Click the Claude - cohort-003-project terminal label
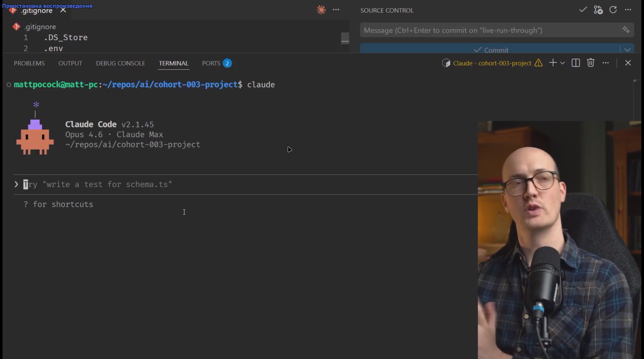The height and width of the screenshot is (359, 644). (492, 63)
